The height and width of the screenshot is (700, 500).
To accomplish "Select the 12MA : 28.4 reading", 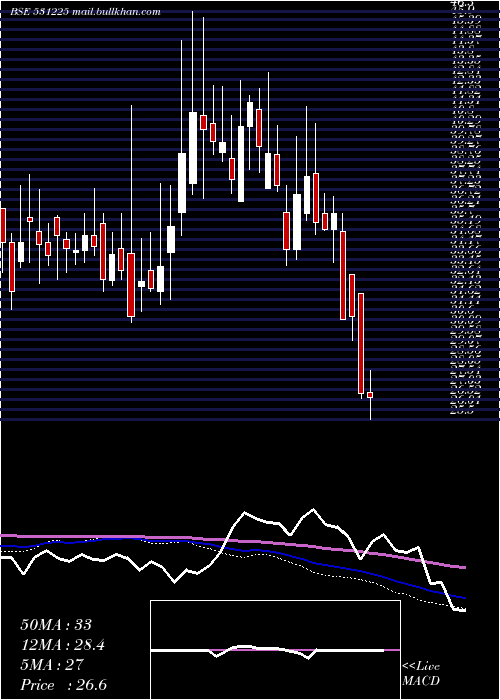I will pos(62,645).
